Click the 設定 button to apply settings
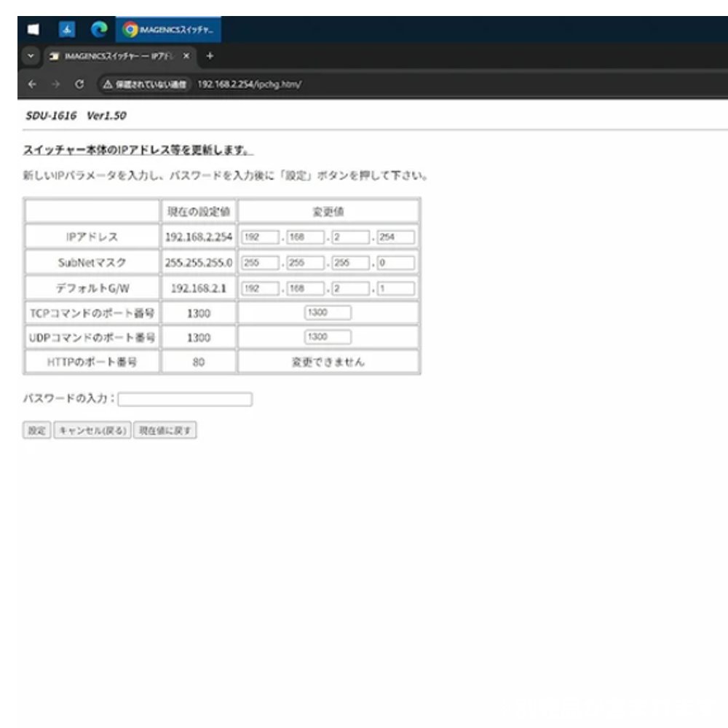 (x=37, y=430)
